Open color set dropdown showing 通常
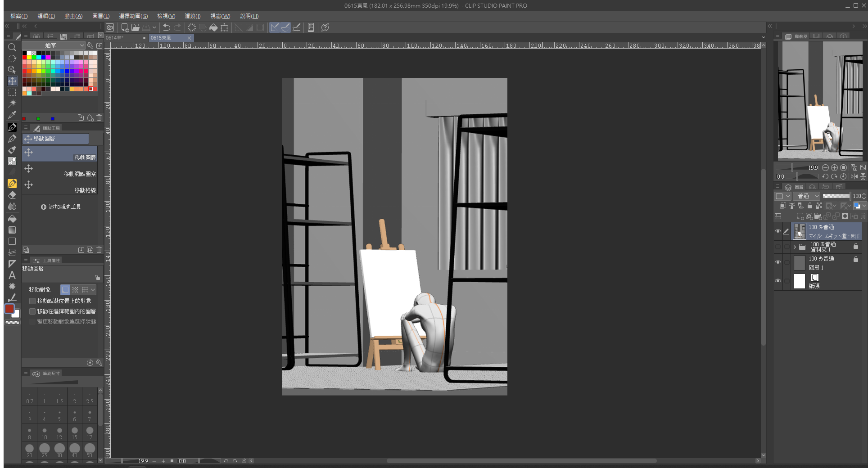The image size is (868, 468). pyautogui.click(x=54, y=45)
